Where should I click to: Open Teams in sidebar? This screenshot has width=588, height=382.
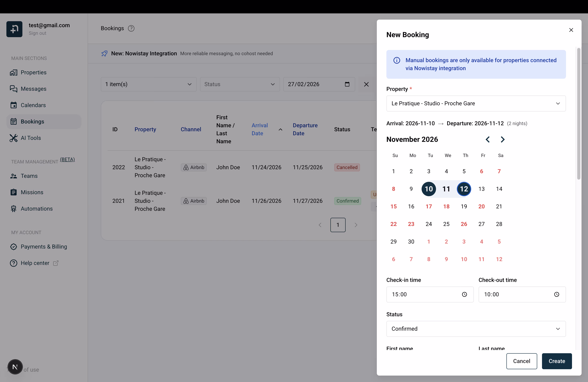44,176
